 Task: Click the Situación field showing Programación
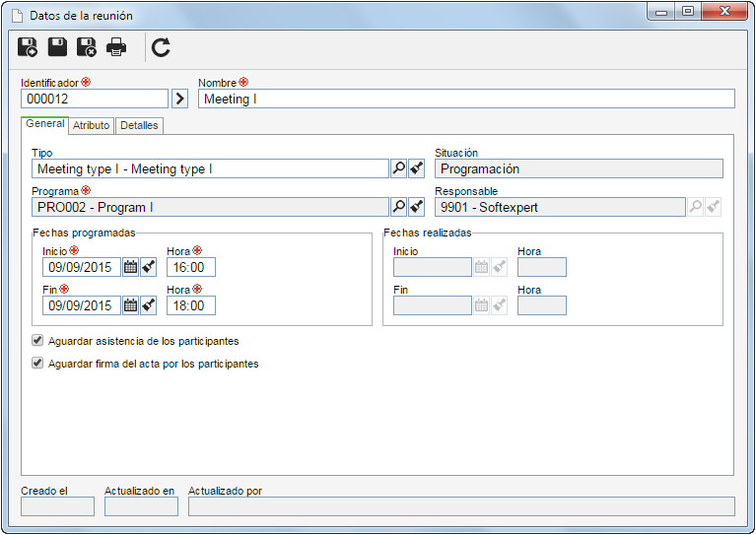[x=579, y=168]
